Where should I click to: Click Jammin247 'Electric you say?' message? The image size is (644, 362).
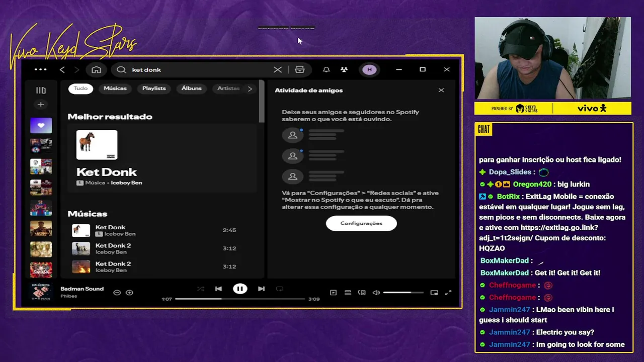(538, 332)
